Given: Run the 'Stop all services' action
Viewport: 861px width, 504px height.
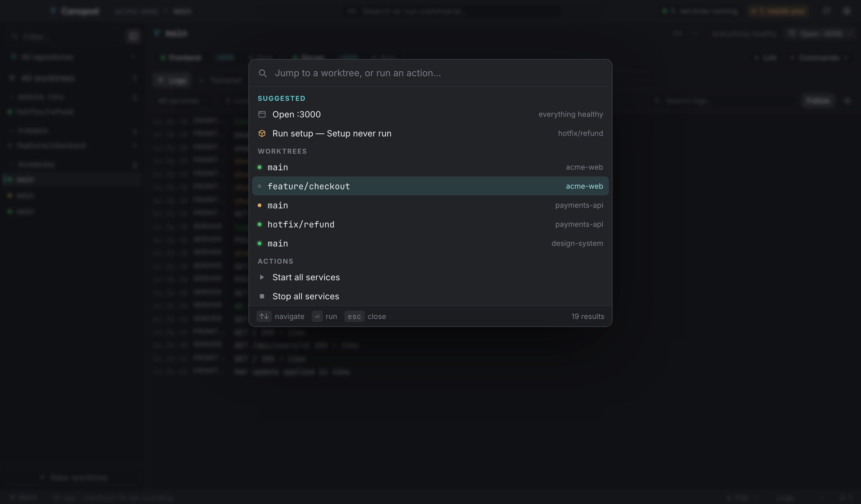Looking at the screenshot, I should tap(430, 296).
